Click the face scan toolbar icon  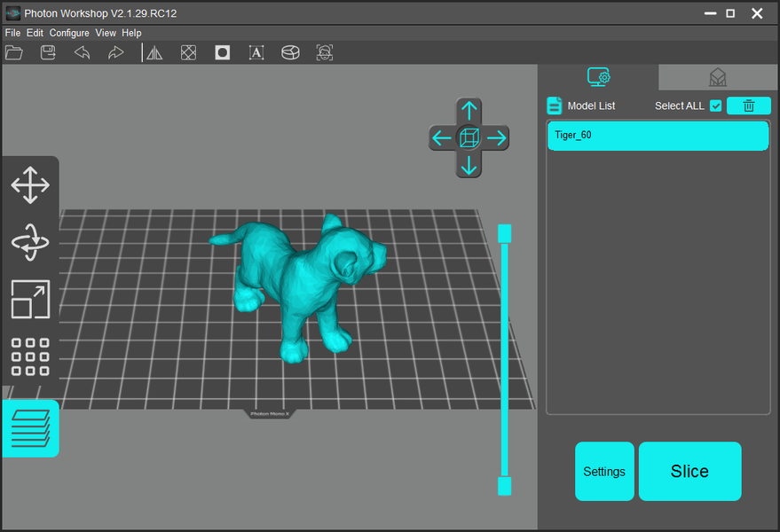pos(325,52)
